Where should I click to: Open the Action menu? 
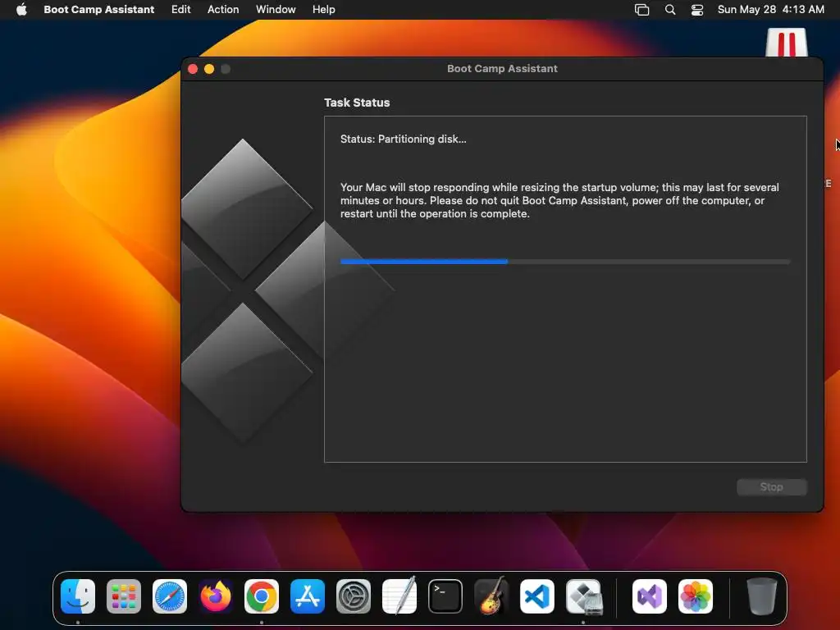click(x=223, y=9)
